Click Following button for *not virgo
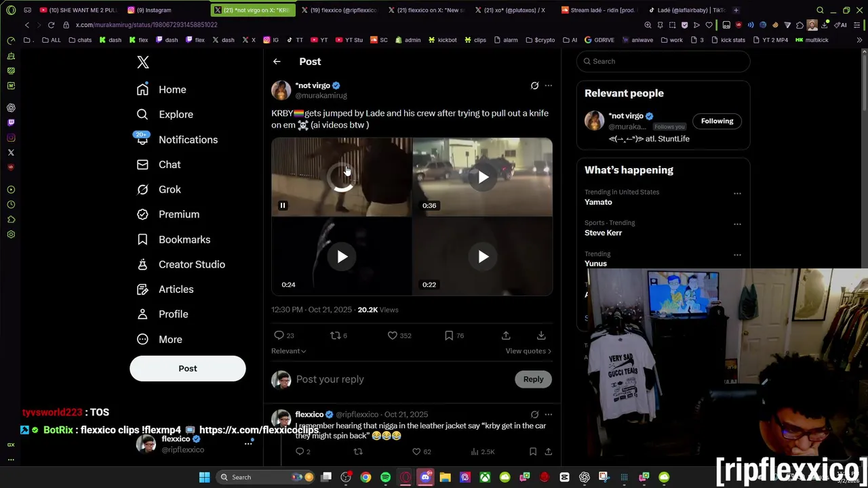The width and height of the screenshot is (868, 488). pos(717,121)
